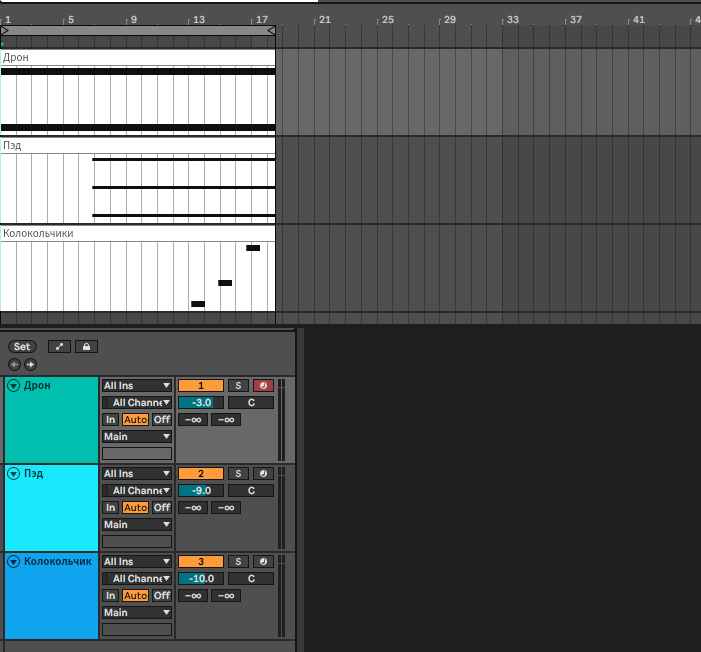
Task: Select the Дрон clip title bar in arrangement
Action: [x=138, y=58]
